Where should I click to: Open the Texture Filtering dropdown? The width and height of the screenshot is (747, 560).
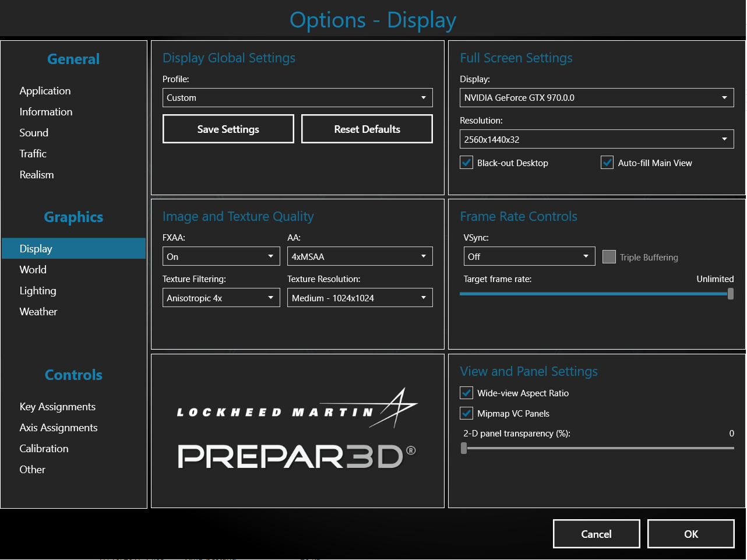click(x=221, y=298)
